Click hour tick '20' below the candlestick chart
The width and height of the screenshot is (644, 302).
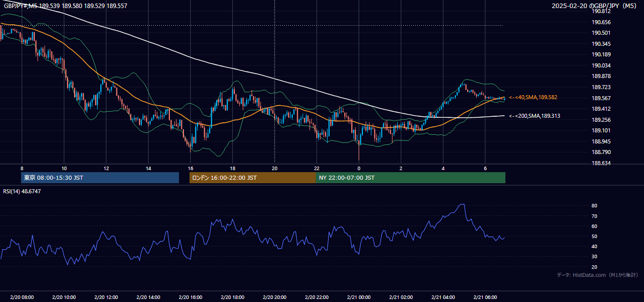pos(274,168)
